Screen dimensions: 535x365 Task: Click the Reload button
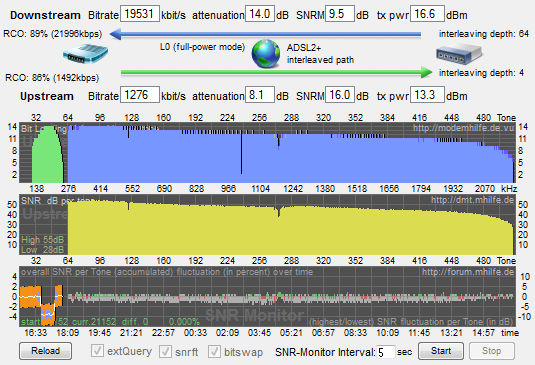tap(45, 351)
